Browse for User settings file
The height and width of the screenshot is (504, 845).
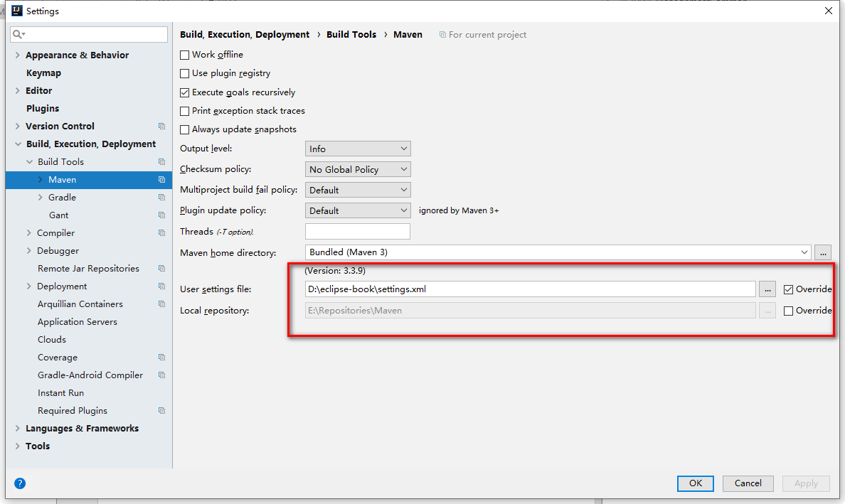767,289
